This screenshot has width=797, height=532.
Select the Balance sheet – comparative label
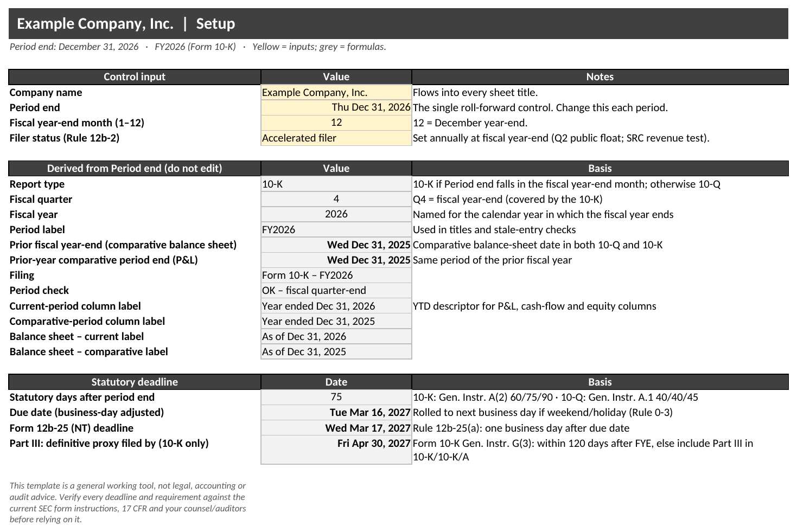pos(88,351)
